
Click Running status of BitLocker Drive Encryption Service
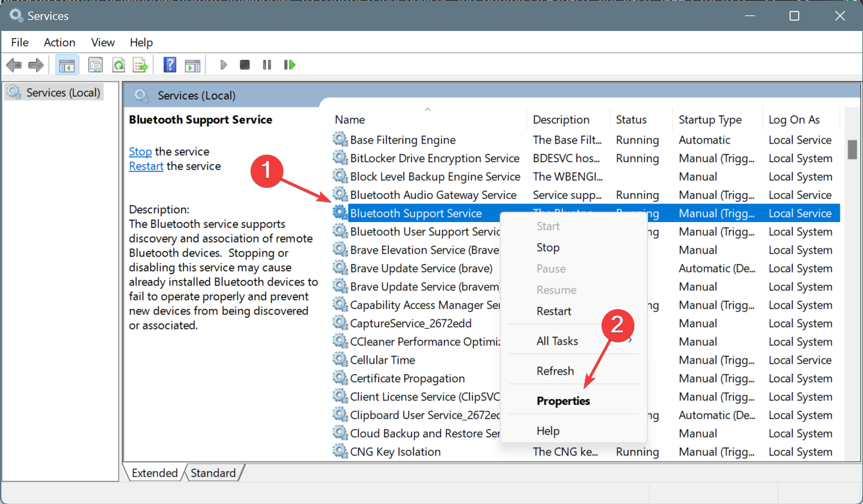coord(638,158)
